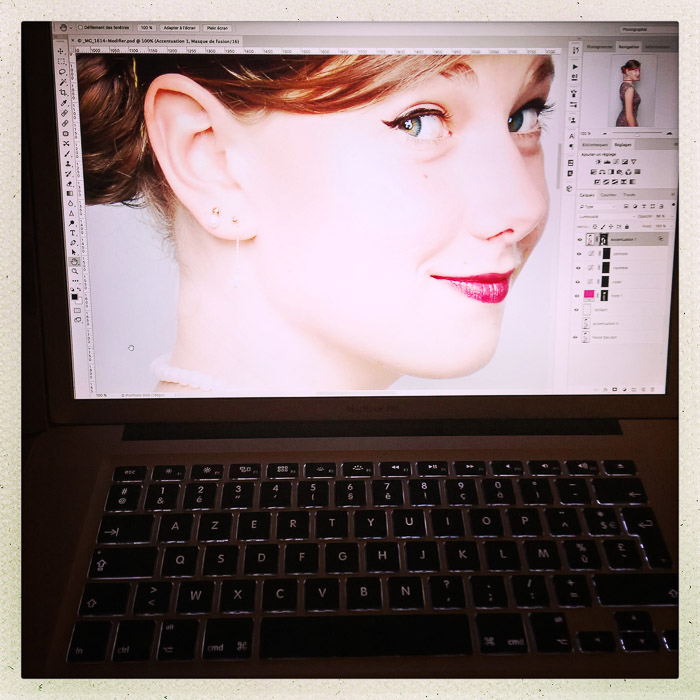Open Hand tool preset picker arrow
Image resolution: width=700 pixels, height=700 pixels.
pyautogui.click(x=71, y=28)
